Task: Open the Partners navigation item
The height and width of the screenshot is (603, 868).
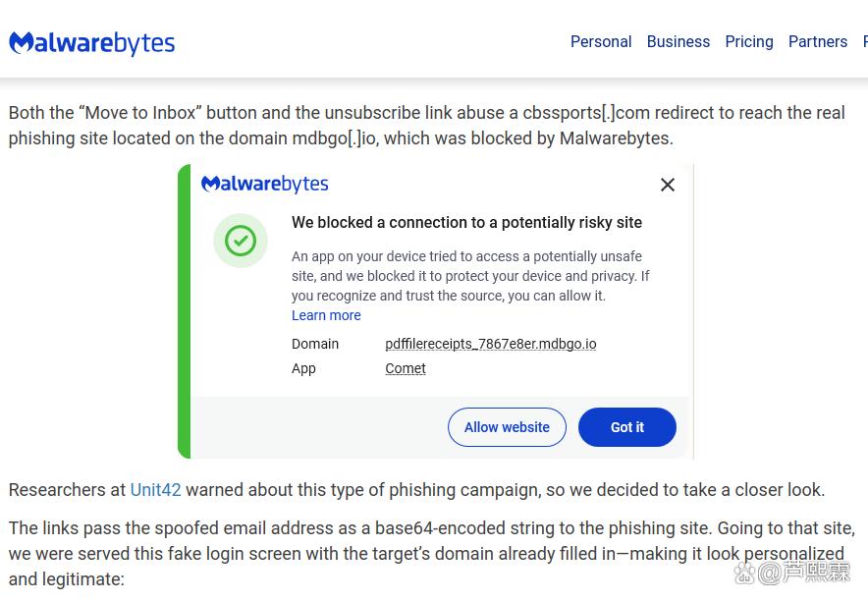Action: [x=818, y=41]
